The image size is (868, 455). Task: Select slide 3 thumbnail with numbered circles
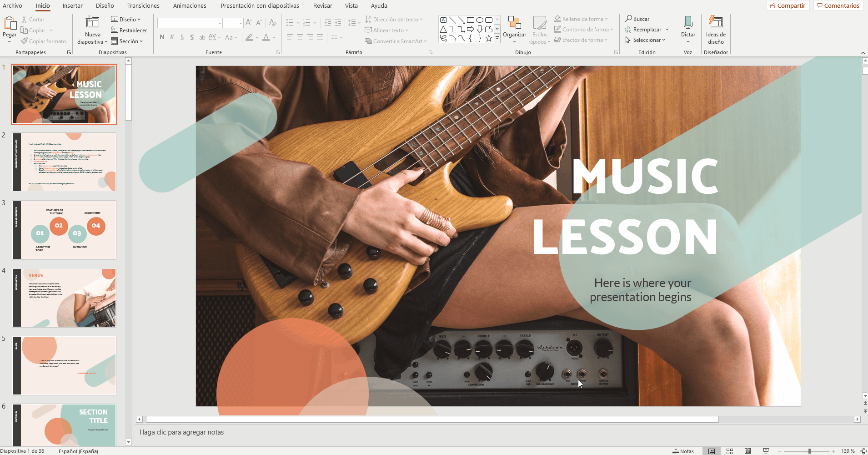pos(64,230)
